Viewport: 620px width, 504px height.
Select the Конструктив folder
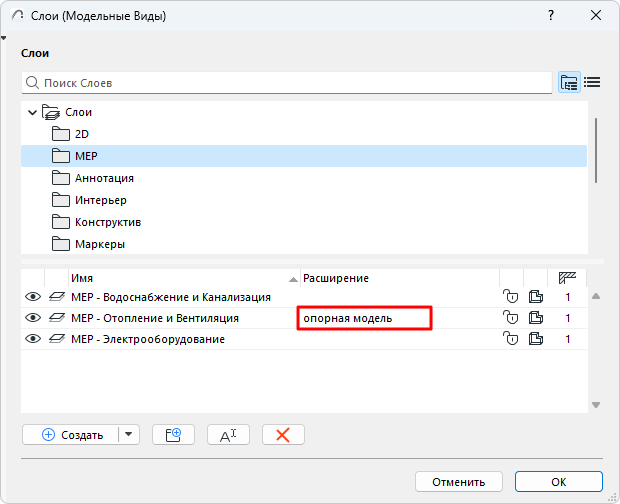(107, 222)
